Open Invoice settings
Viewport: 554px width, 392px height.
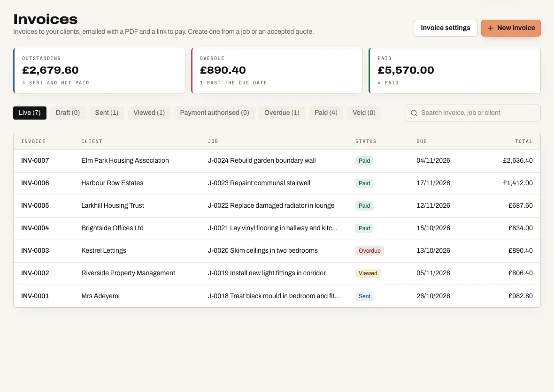click(x=445, y=28)
